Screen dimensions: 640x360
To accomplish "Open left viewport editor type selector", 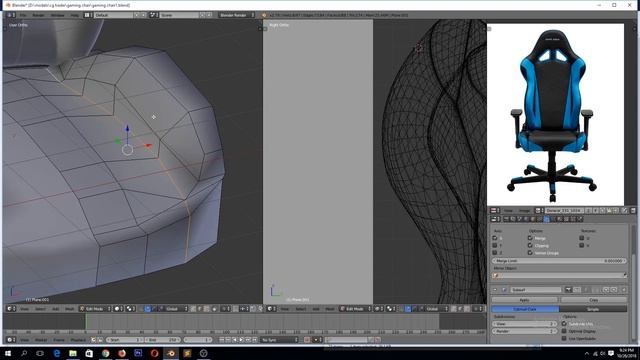I will click(x=11, y=309).
